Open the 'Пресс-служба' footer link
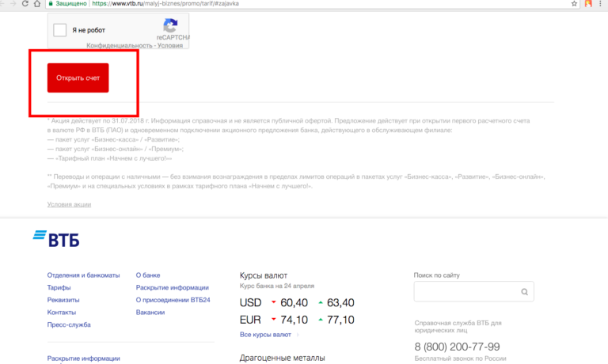 click(69, 325)
